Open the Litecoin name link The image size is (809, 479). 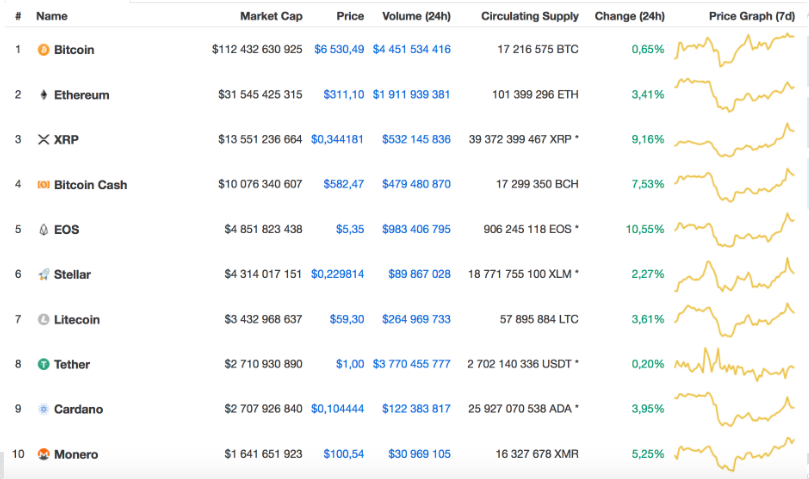[x=77, y=320]
